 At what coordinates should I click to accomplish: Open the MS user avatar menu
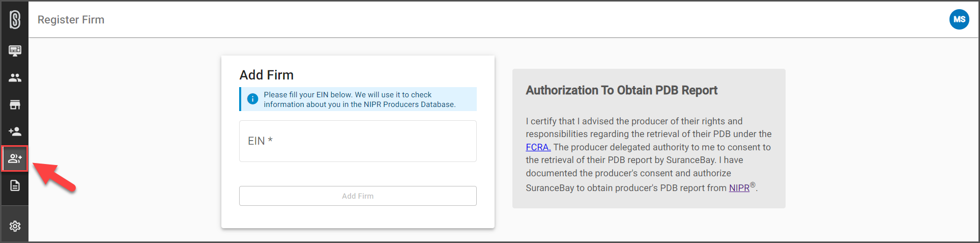tap(959, 19)
